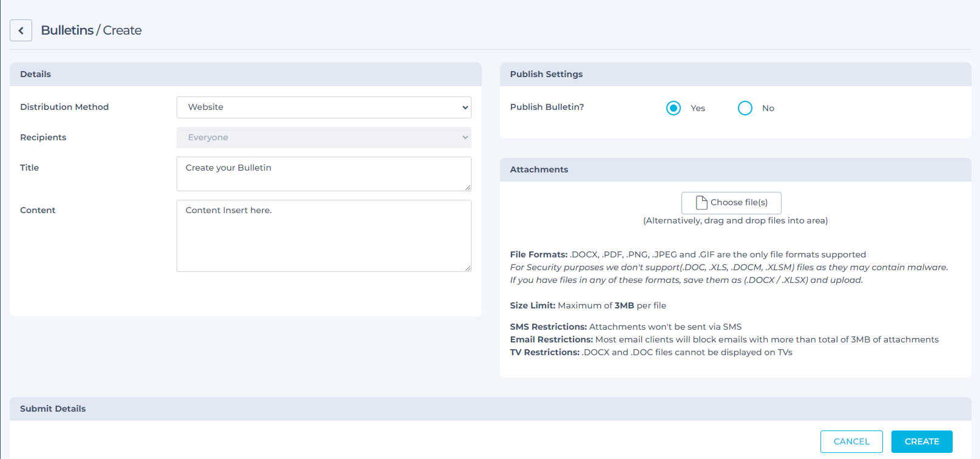The width and height of the screenshot is (980, 459).
Task: Select Yes for Publish Bulletin
Action: pos(673,108)
